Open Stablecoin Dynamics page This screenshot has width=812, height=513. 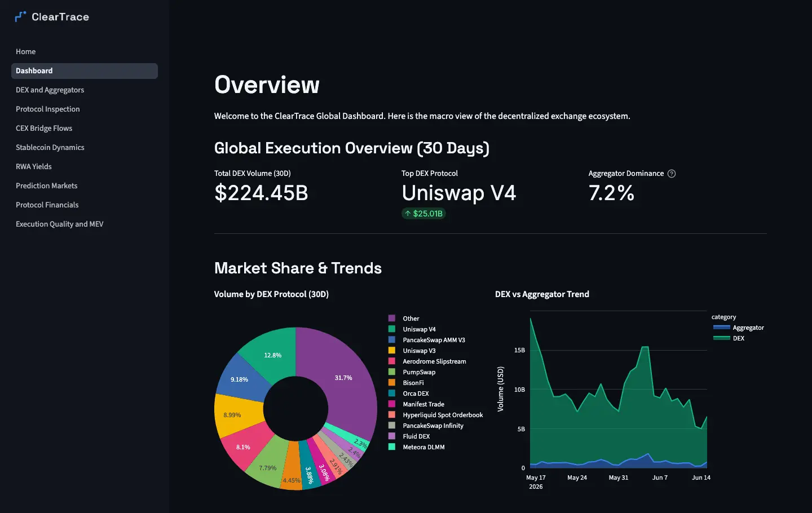tap(85, 148)
